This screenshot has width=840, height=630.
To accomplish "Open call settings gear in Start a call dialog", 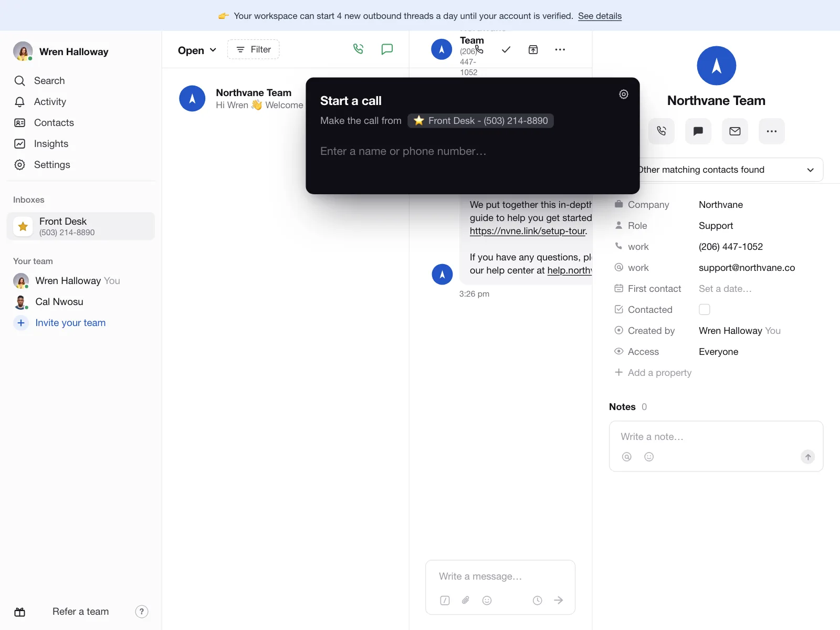I will point(624,94).
